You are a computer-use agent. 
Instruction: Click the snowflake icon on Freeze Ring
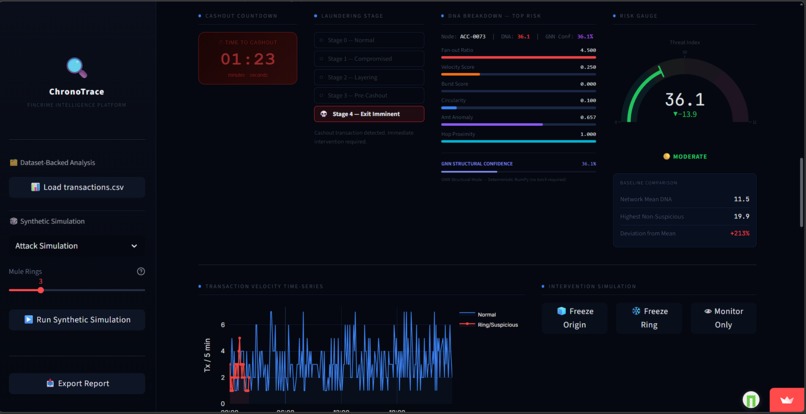tap(636, 311)
